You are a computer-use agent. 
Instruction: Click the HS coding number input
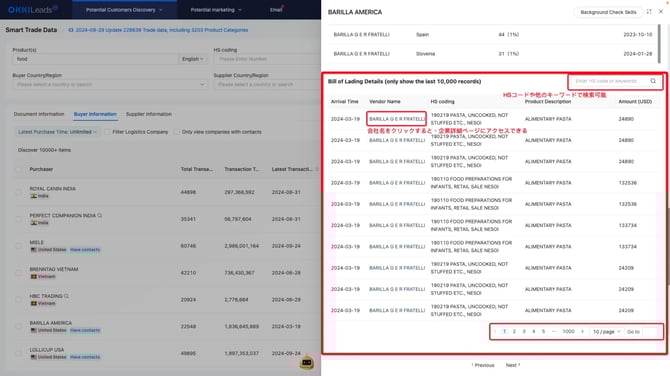pos(268,59)
